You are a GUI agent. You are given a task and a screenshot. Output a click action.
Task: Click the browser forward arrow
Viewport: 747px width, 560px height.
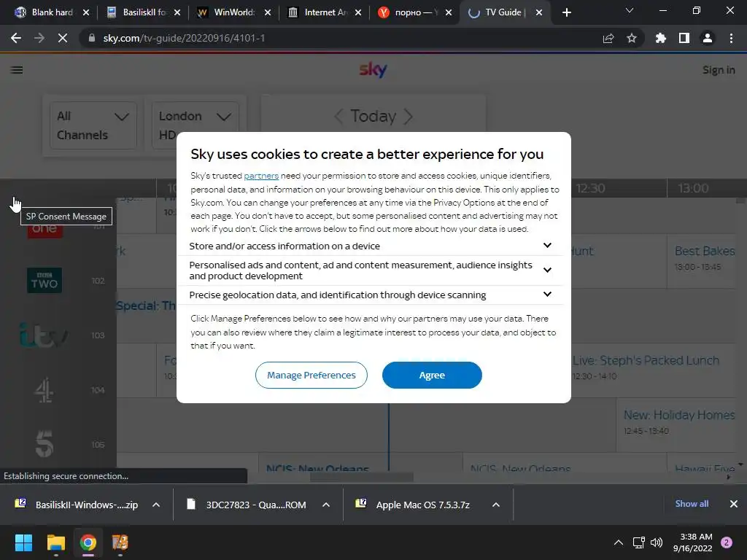click(39, 38)
